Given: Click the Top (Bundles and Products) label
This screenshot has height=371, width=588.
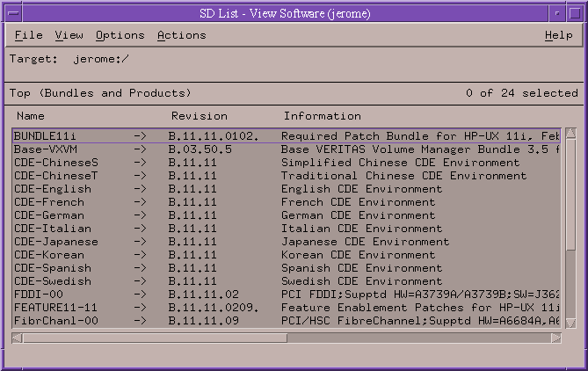Looking at the screenshot, I should tap(100, 93).
